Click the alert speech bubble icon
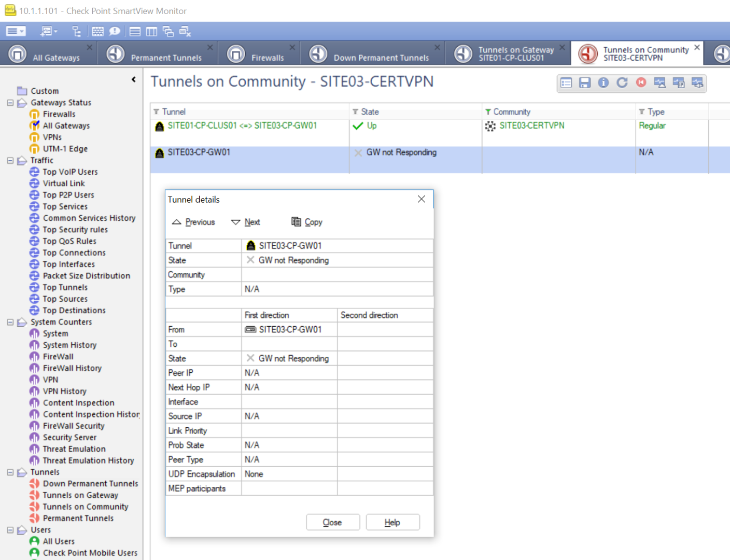The height and width of the screenshot is (560, 730). point(115,32)
